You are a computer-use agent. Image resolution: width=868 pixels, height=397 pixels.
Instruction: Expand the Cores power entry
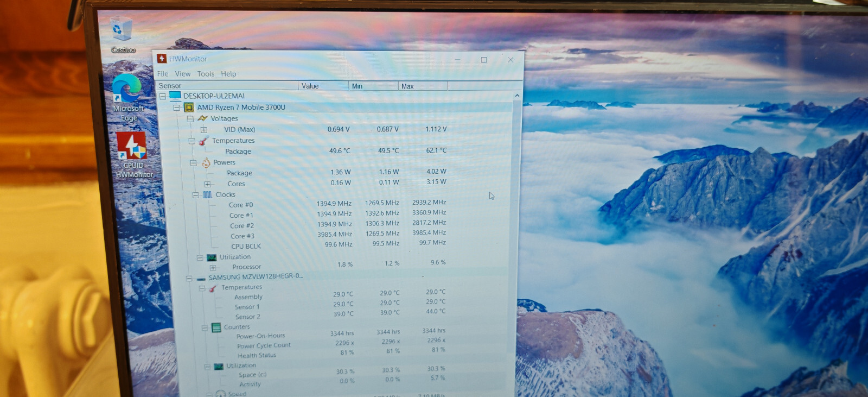(x=207, y=184)
